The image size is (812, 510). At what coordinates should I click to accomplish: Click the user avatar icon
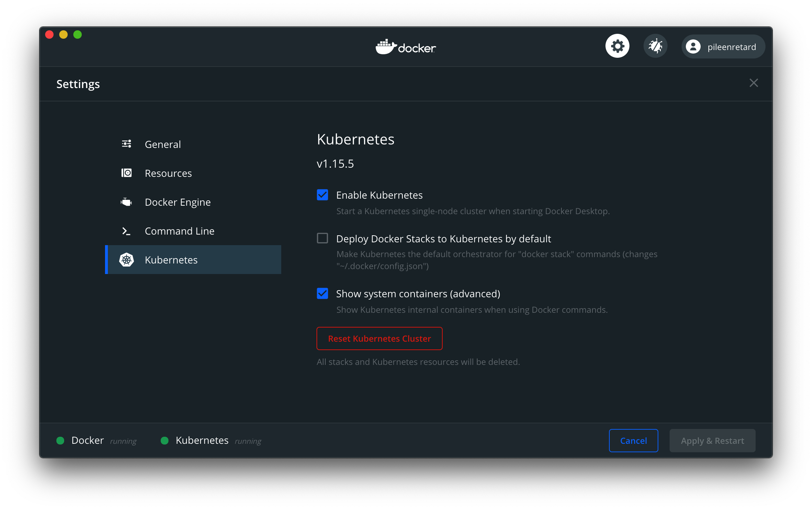pos(693,46)
